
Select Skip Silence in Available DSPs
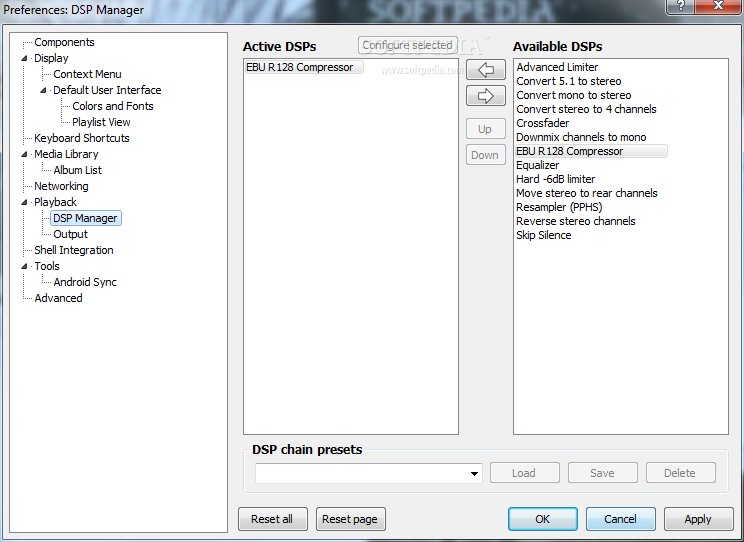point(543,235)
